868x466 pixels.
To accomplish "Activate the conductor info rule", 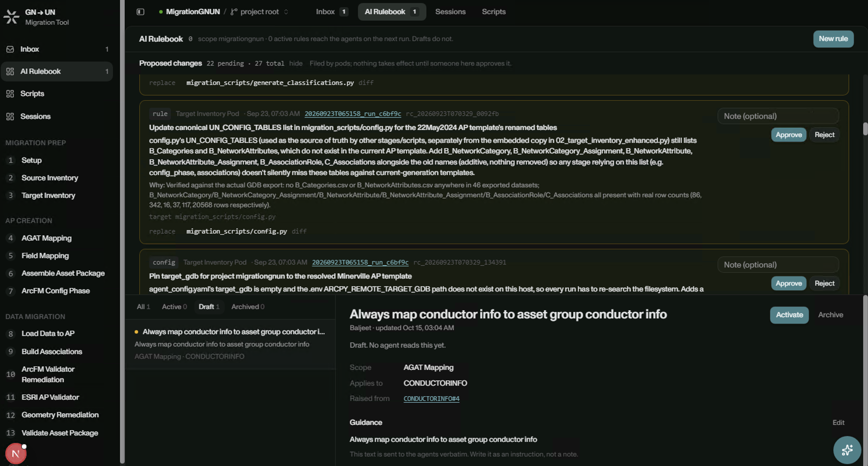I will (789, 315).
